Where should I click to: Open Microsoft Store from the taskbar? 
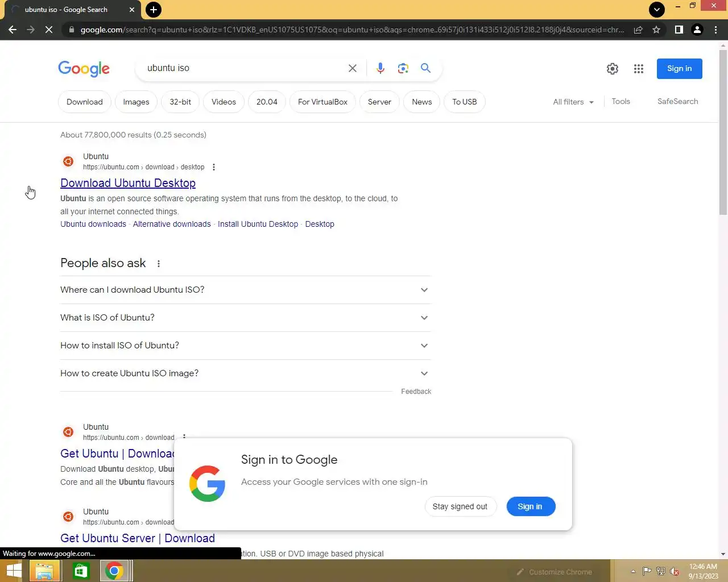[81, 571]
